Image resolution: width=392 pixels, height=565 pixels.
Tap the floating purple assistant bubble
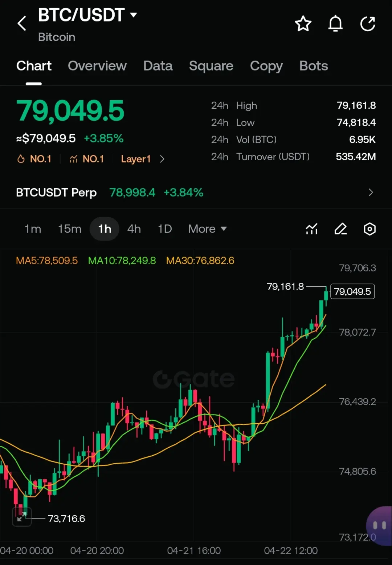tap(379, 525)
